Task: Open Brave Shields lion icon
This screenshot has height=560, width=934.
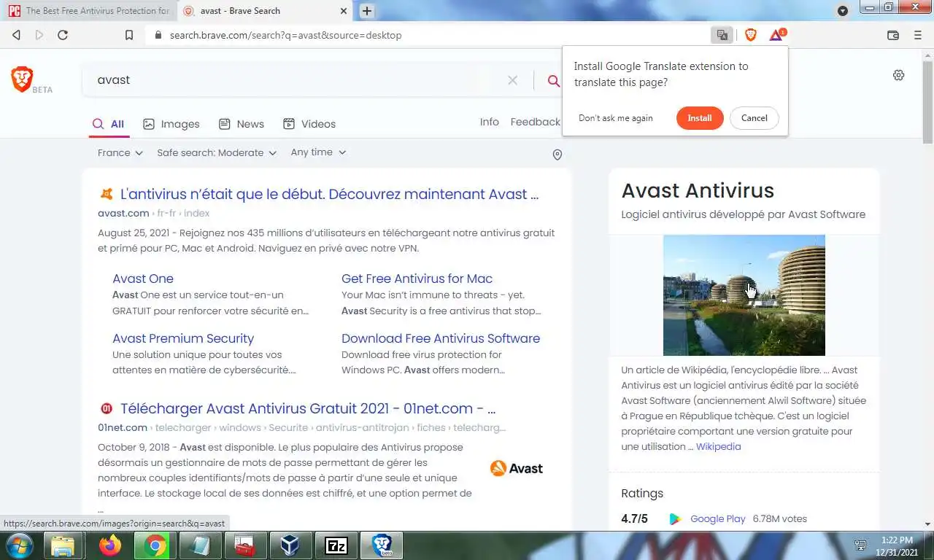Action: point(750,35)
